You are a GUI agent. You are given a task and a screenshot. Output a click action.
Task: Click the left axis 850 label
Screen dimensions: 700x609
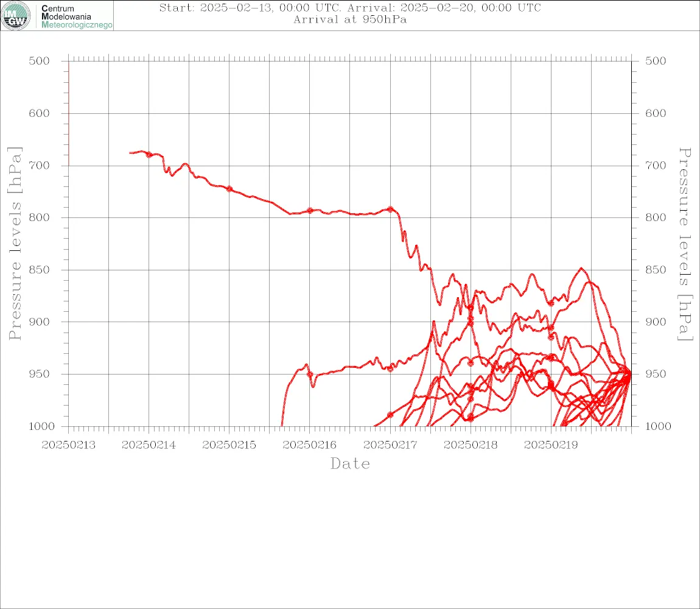click(x=40, y=270)
